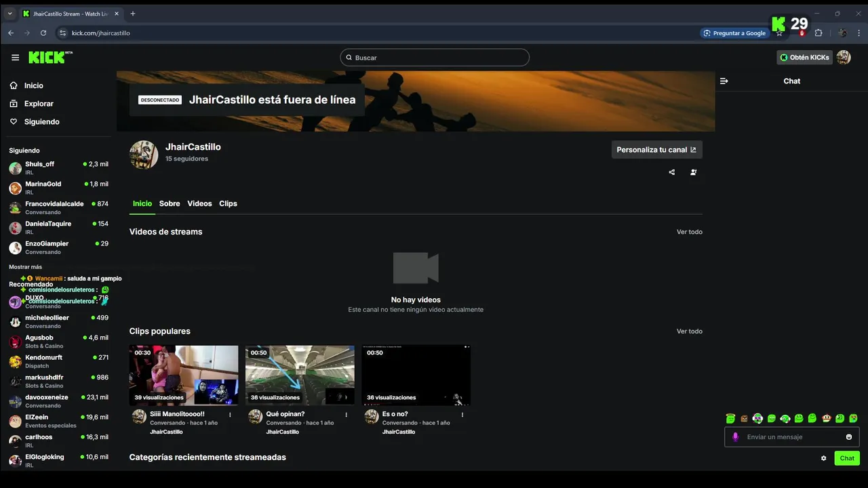
Task: Click the purple microphone icon in chat
Action: (735, 437)
